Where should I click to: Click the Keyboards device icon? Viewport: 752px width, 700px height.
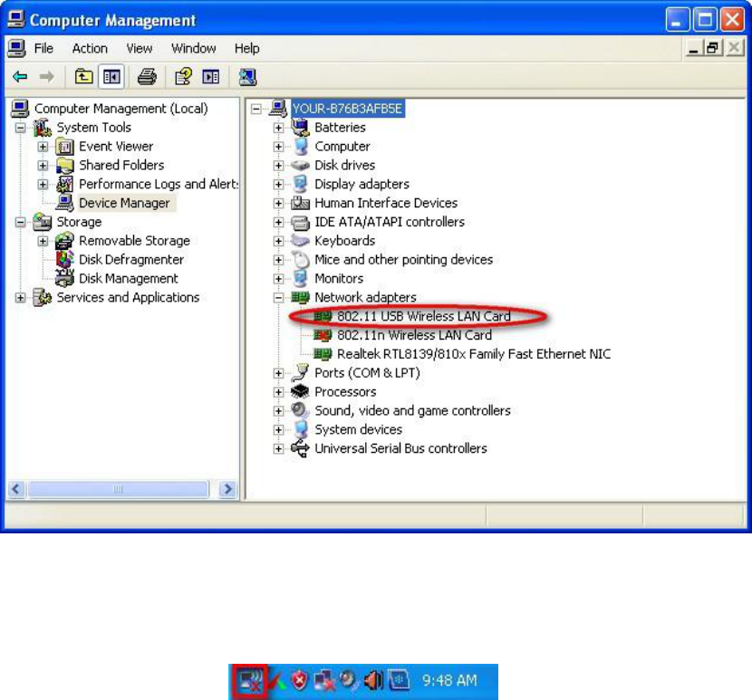[300, 241]
